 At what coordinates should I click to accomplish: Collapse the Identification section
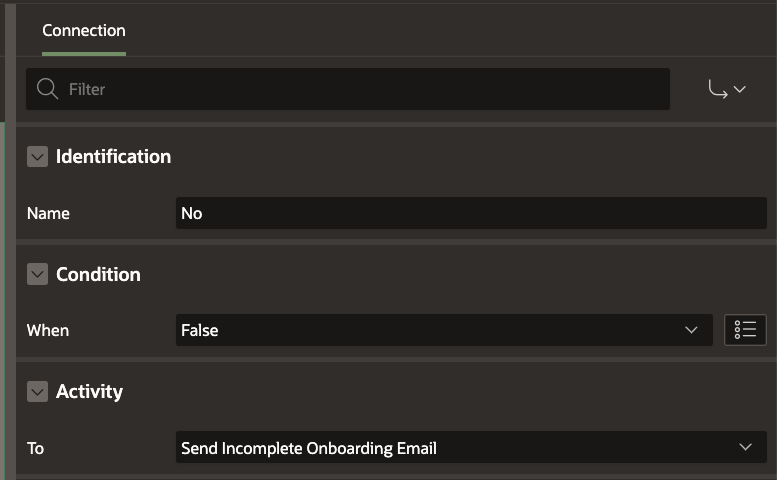click(x=38, y=157)
